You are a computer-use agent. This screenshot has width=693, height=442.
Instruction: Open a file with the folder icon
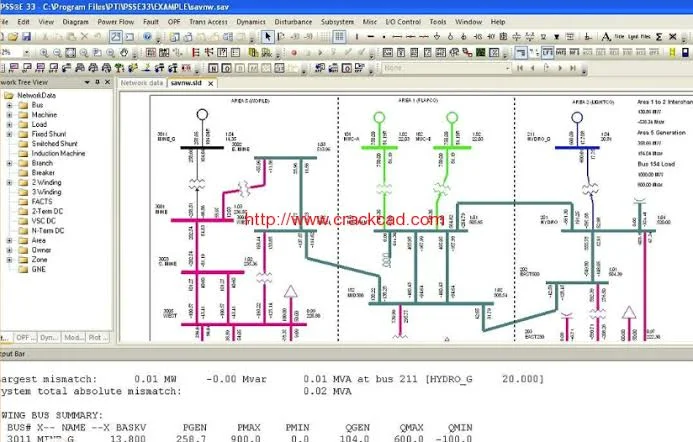pyautogui.click(x=13, y=37)
